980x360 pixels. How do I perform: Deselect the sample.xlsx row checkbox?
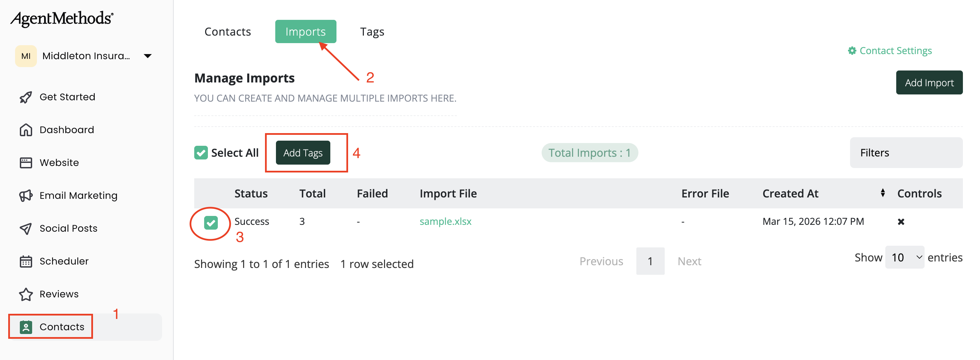click(x=211, y=223)
